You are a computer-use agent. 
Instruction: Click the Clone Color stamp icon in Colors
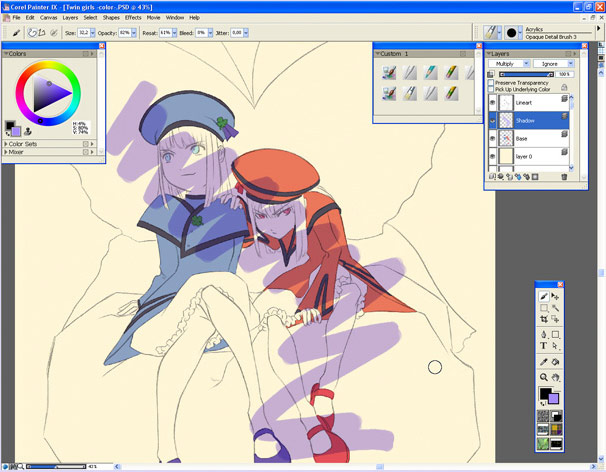pos(27,131)
